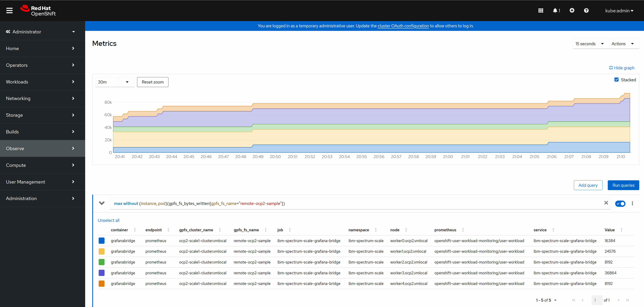Screen dimensions: 644x307
Task: Toggle the worker3 purple series swatch
Action: click(102, 273)
